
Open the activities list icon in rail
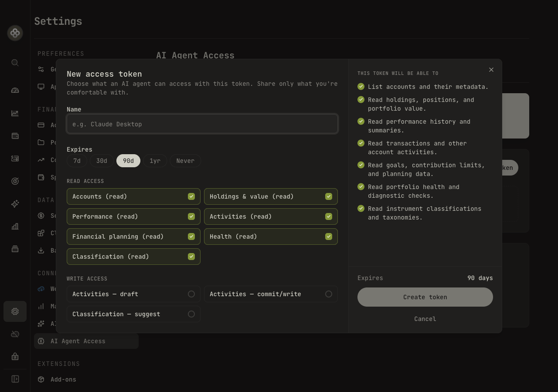[15, 159]
